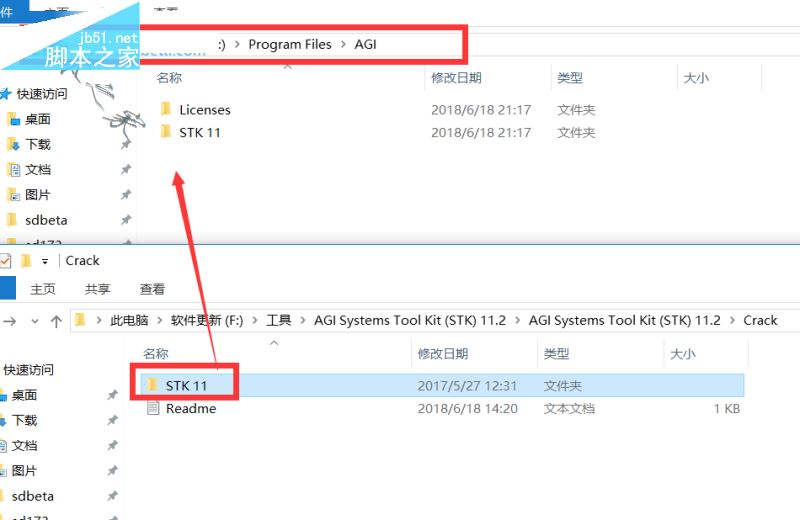
Task: Click Crack breadcrumb in address bar
Action: tap(760, 320)
